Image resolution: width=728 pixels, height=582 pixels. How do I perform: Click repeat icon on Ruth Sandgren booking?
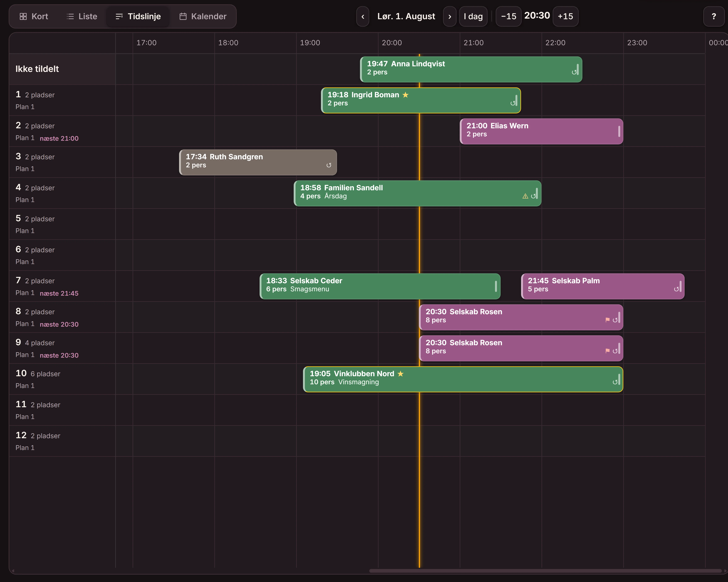click(329, 165)
